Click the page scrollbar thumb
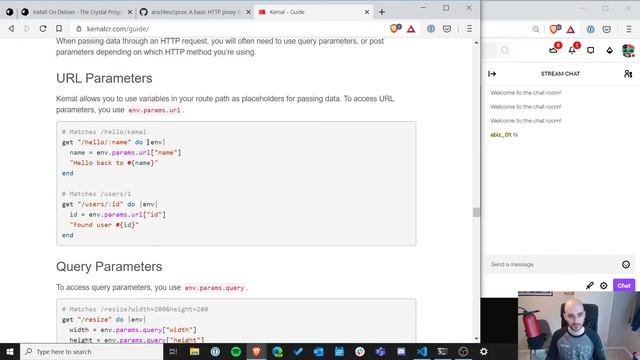 coord(476,212)
